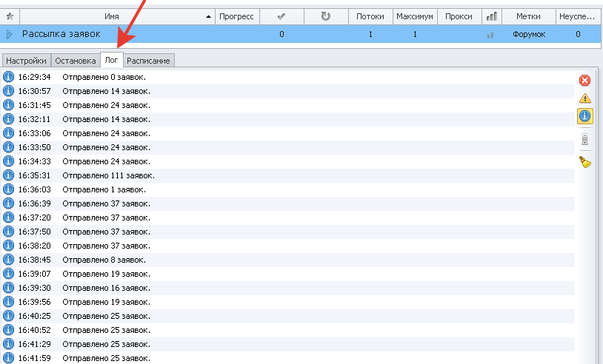Screen dimensions: 603x364
Task: Select the Отправлено 1 заявок entry
Action: pyautogui.click(x=287, y=189)
